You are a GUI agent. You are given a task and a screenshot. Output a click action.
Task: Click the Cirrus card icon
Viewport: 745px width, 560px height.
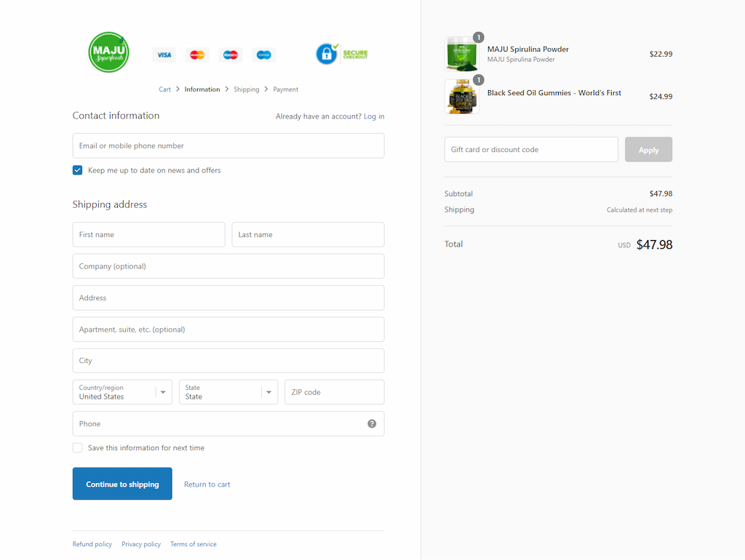point(263,55)
